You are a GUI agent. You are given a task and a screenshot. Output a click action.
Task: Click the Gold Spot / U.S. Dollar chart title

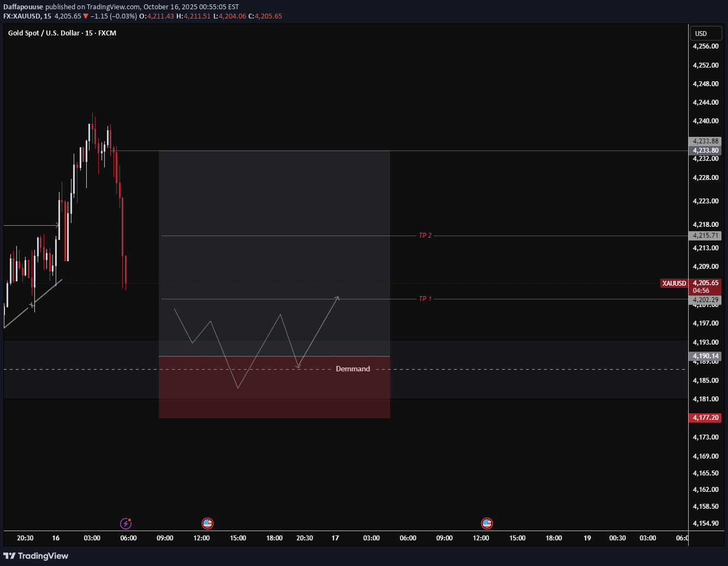point(62,33)
